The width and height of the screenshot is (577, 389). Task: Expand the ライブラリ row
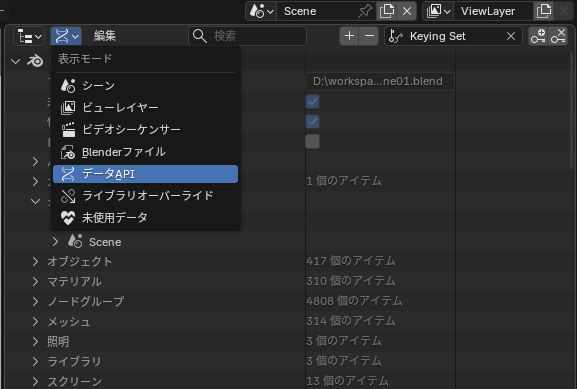(x=35, y=361)
